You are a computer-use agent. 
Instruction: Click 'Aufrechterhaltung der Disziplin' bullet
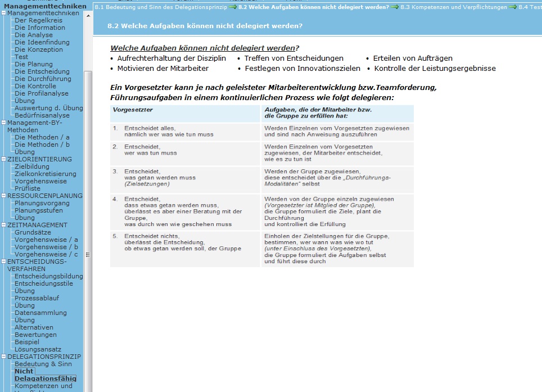coord(171,58)
